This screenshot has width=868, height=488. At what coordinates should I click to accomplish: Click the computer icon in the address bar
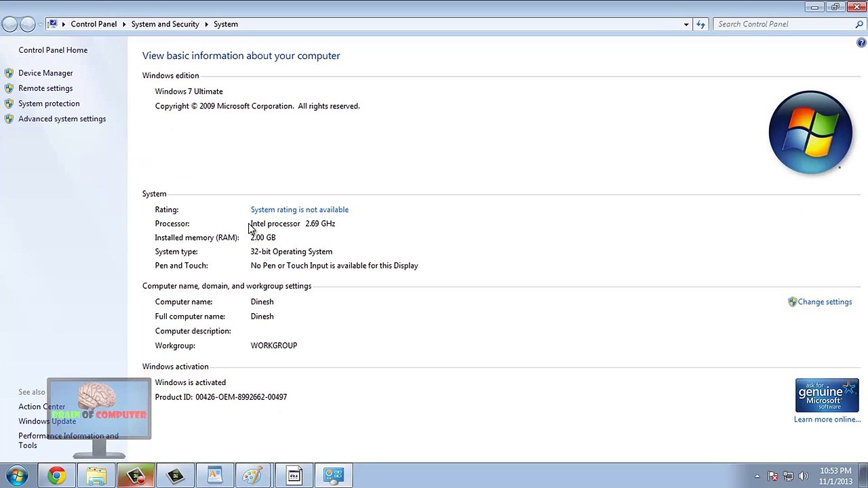[52, 24]
